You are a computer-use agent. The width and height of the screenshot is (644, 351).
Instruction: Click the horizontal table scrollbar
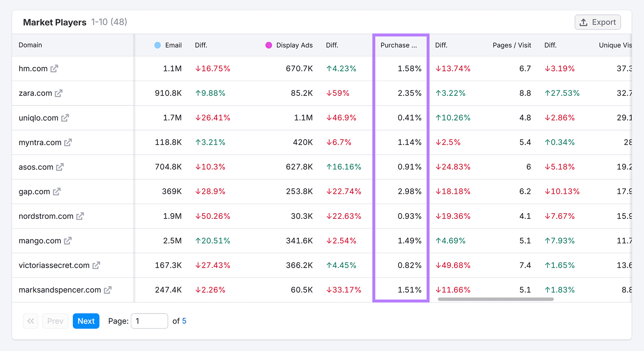[495, 299]
